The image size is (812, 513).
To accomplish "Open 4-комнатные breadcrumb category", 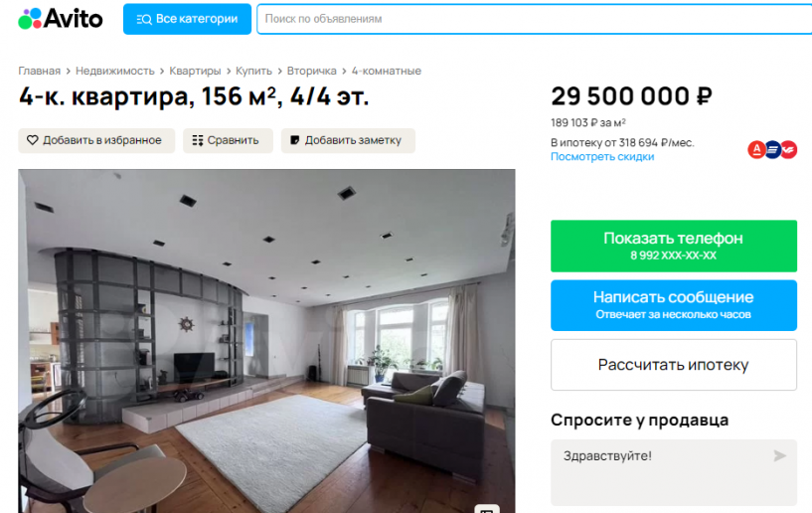I will click(387, 71).
